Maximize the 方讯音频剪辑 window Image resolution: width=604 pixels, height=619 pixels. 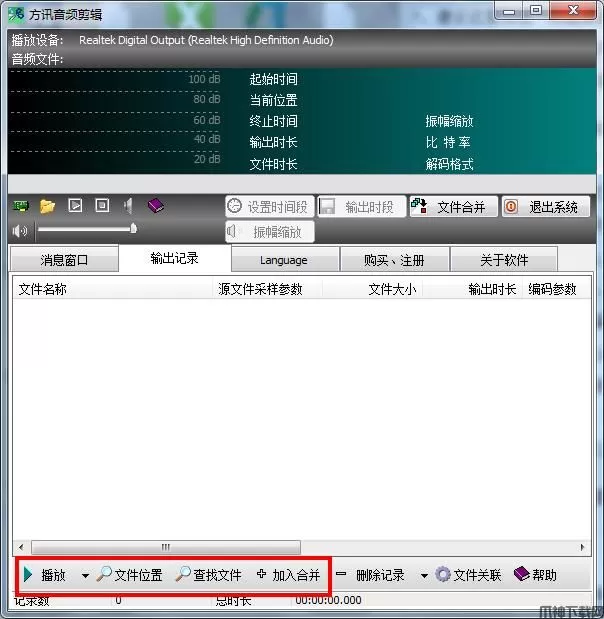pyautogui.click(x=536, y=11)
